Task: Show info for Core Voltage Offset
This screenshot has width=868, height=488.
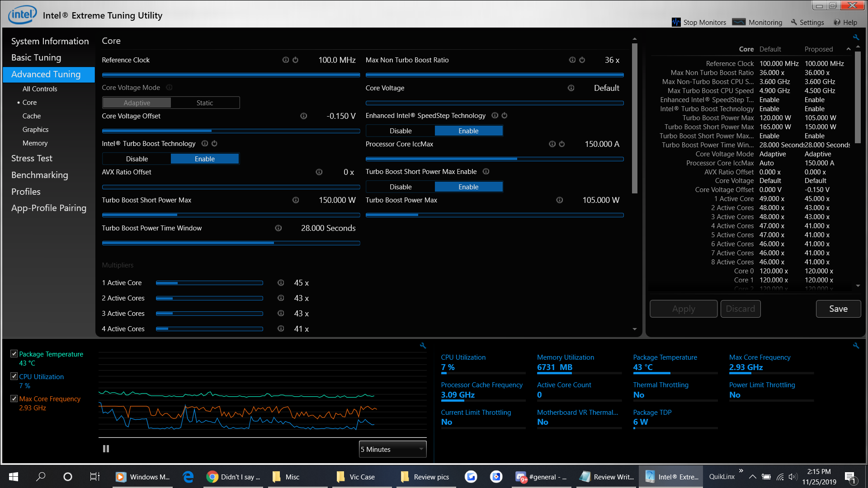Action: pos(303,116)
